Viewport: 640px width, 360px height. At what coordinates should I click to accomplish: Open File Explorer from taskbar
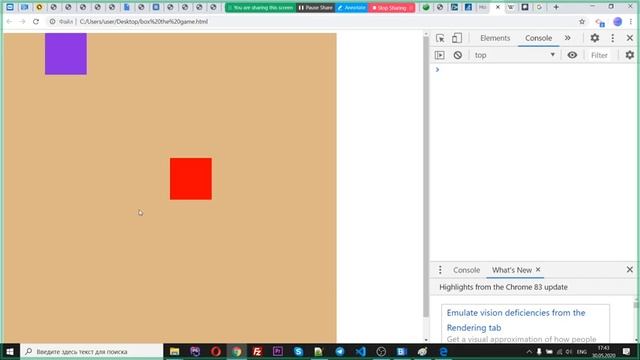click(174, 351)
